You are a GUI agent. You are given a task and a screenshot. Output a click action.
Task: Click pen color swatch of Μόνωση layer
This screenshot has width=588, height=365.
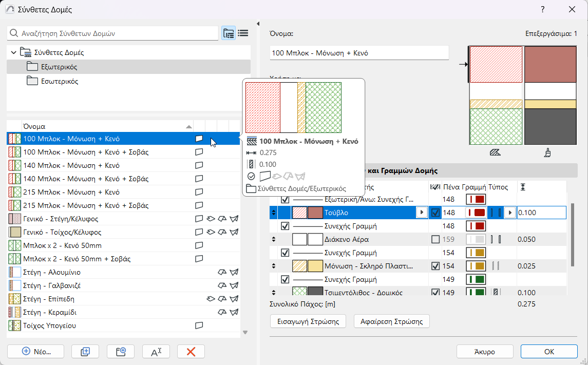[x=476, y=266]
